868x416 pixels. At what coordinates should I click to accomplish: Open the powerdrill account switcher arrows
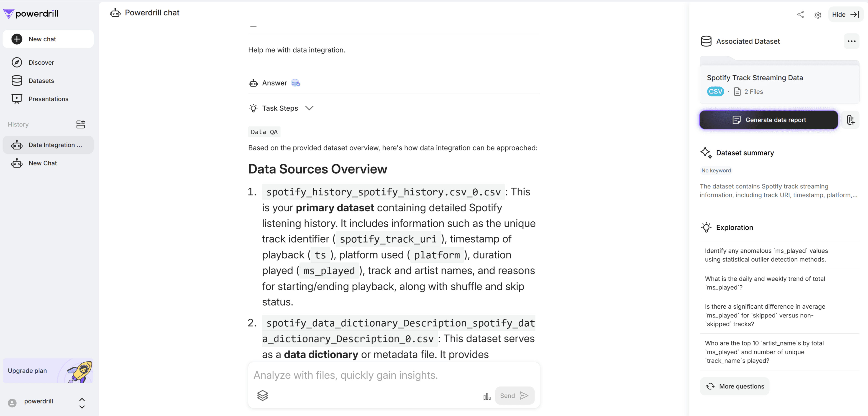coord(82,403)
